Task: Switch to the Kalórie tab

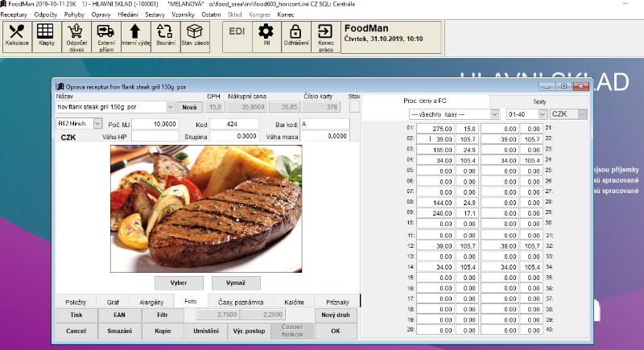Action: [x=294, y=302]
